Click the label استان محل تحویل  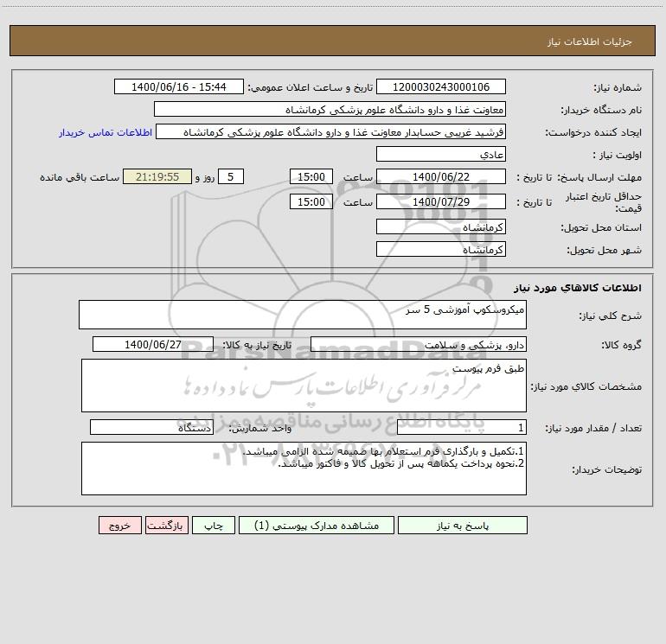pyautogui.click(x=601, y=228)
